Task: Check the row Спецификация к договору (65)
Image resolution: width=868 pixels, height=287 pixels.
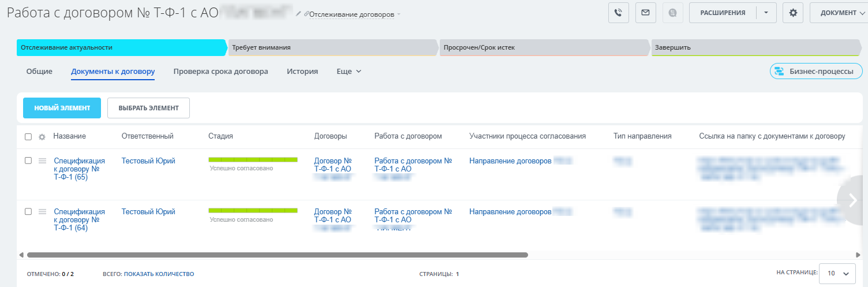Action: [28, 161]
